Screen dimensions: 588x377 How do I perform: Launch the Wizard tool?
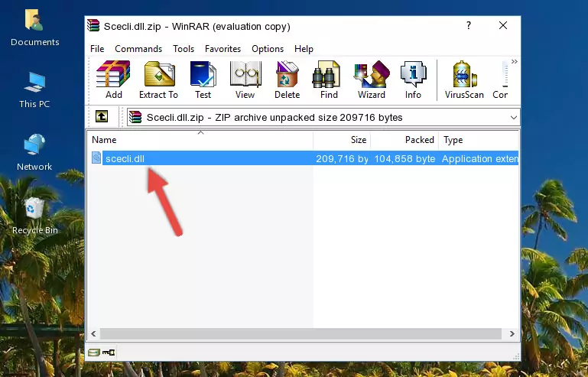tap(372, 80)
